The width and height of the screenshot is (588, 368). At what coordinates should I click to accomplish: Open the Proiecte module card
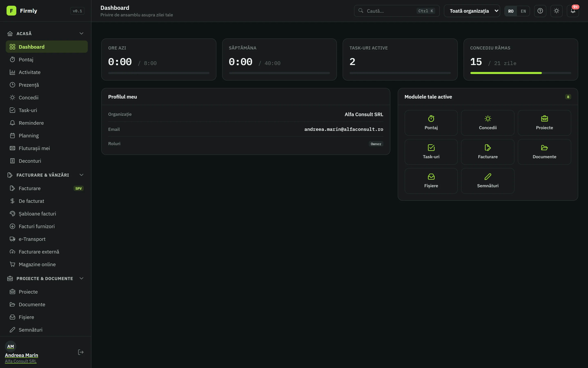click(544, 123)
